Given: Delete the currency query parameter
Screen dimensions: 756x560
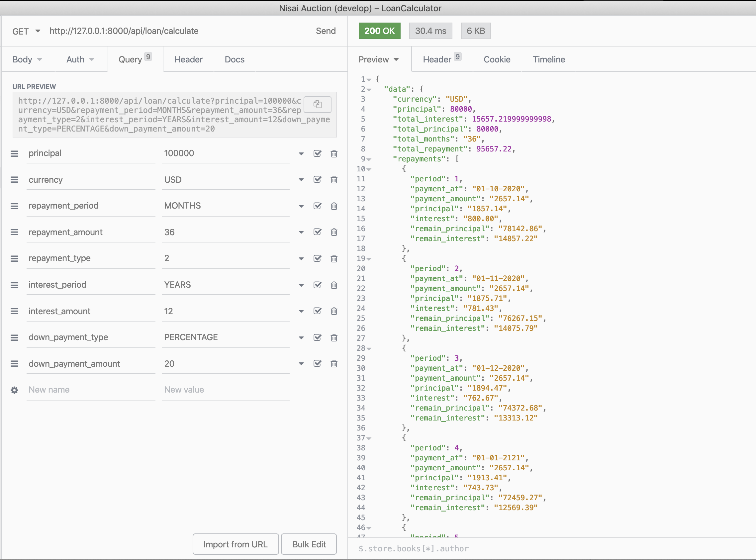Looking at the screenshot, I should (x=333, y=180).
